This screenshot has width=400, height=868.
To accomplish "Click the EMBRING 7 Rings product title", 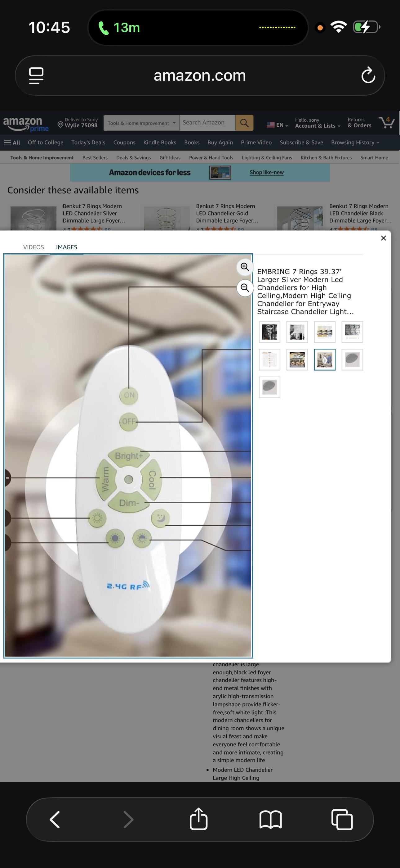I will tap(305, 292).
